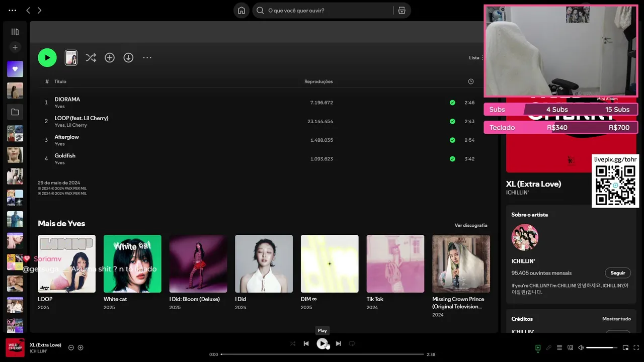The height and width of the screenshot is (362, 644).
Task: Open the Lil Cherry artist link
Action: coord(77,125)
